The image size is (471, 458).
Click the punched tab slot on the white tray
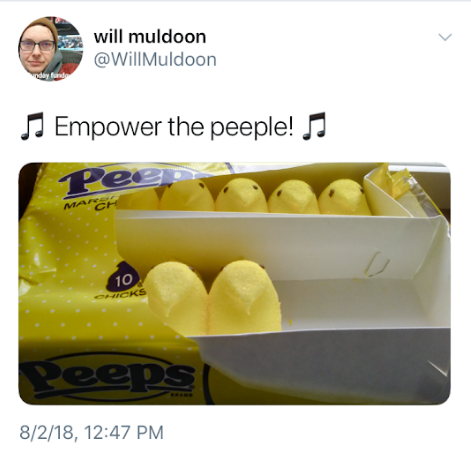point(377,263)
